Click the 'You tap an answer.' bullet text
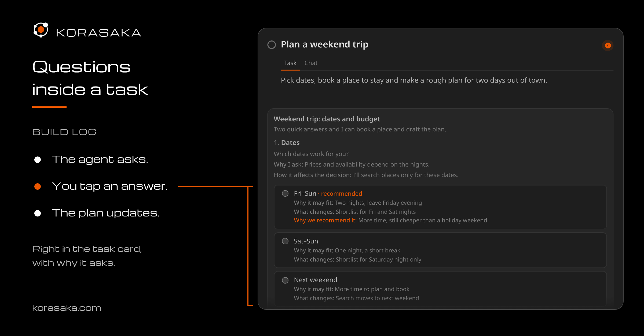 pyautogui.click(x=110, y=186)
